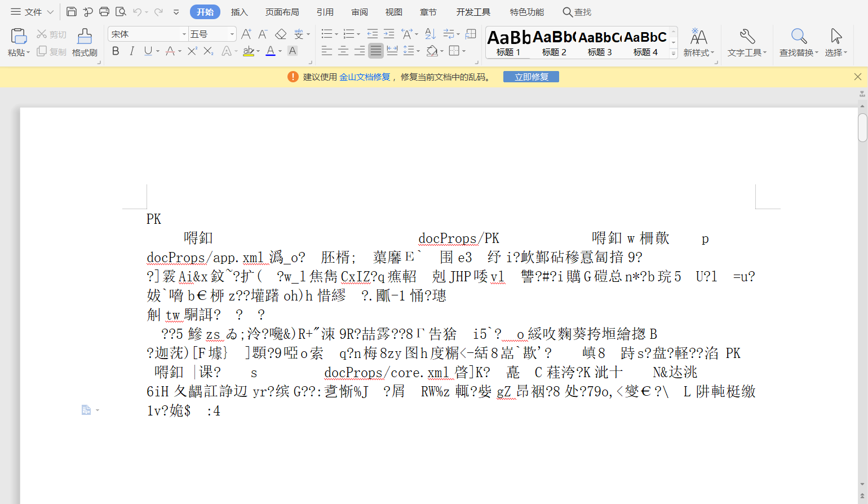Toggle bold formatting
Image resolution: width=868 pixels, height=504 pixels.
pyautogui.click(x=116, y=51)
